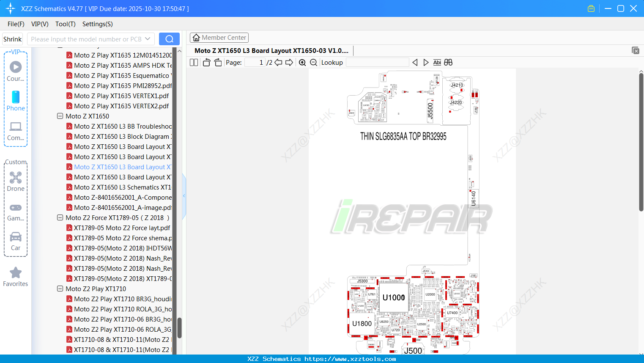This screenshot has width=644, height=363.
Task: Click the Favorites star icon
Action: coord(16,273)
